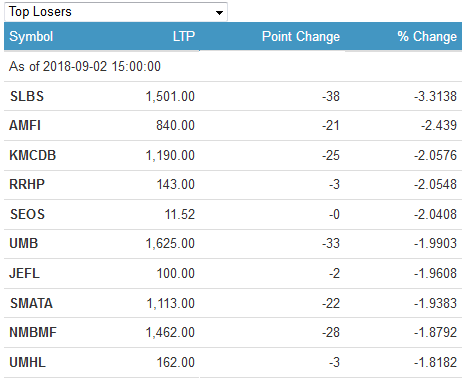Sort by the Symbol column header
Screen dimensions: 465x379
tap(31, 36)
